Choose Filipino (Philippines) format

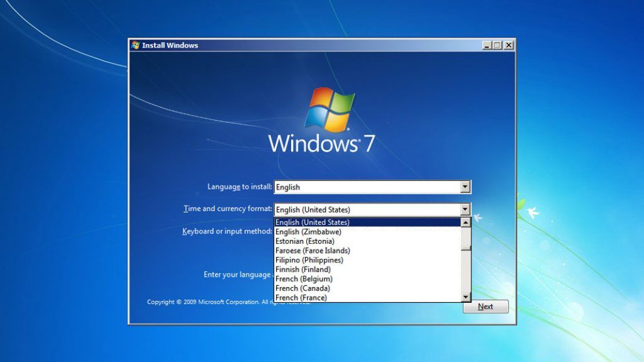pos(309,260)
